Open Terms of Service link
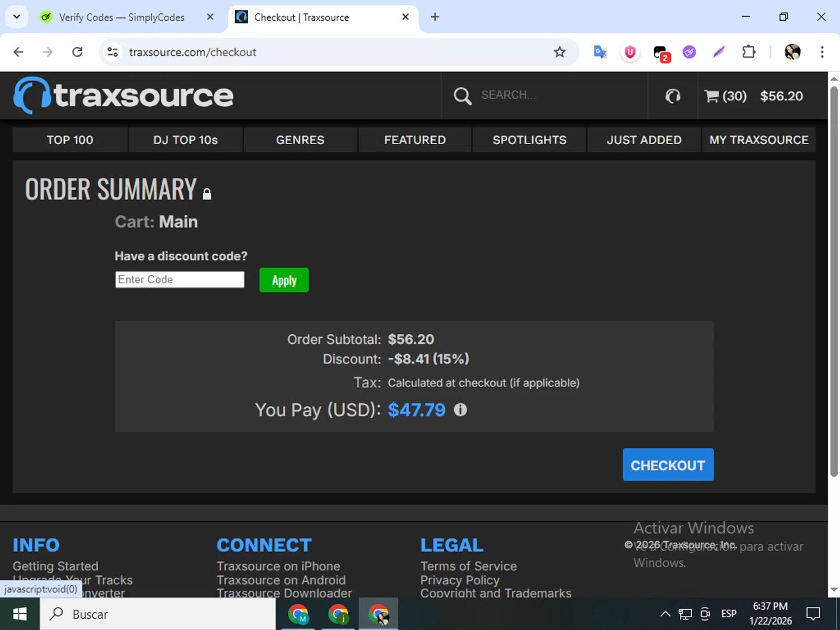This screenshot has height=630, width=840. pyautogui.click(x=469, y=566)
